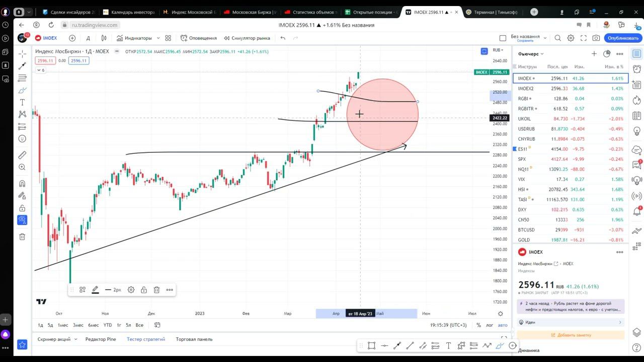
Task: Select the Text tool in left toolbar
Action: click(22, 102)
